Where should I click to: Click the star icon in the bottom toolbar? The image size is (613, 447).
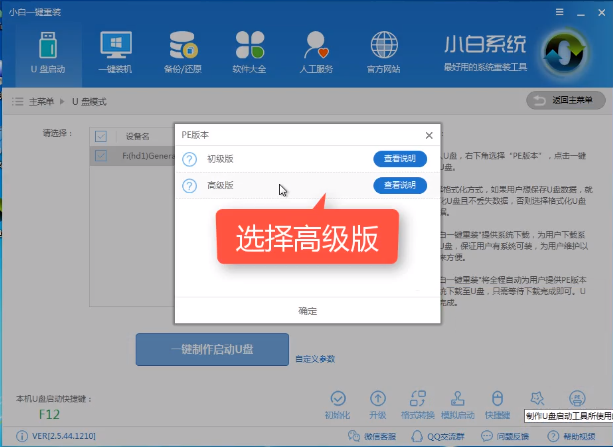click(x=537, y=399)
